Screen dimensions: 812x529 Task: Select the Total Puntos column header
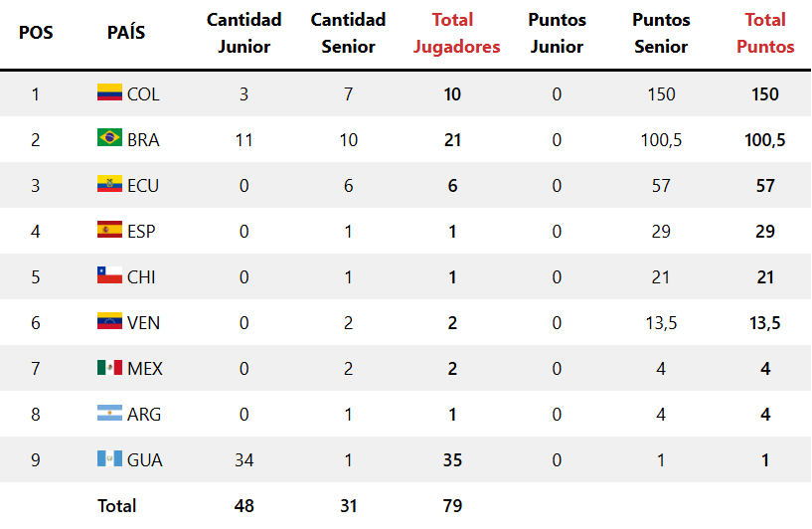tap(765, 33)
